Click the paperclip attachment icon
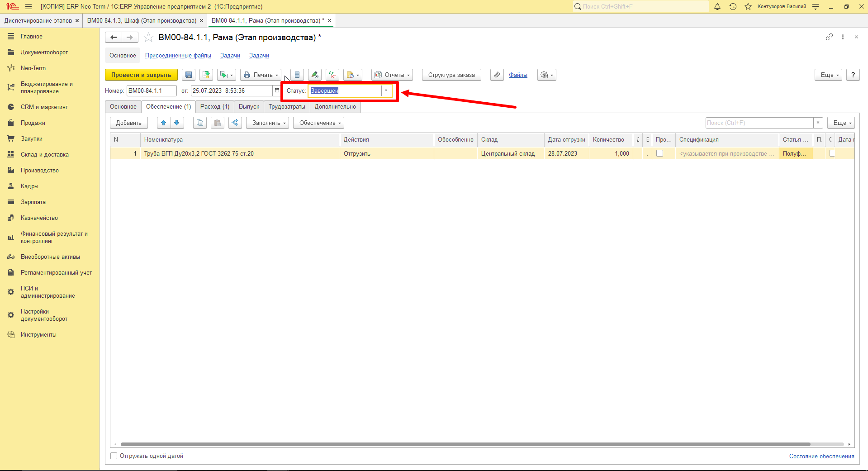The width and height of the screenshot is (868, 471). [497, 75]
